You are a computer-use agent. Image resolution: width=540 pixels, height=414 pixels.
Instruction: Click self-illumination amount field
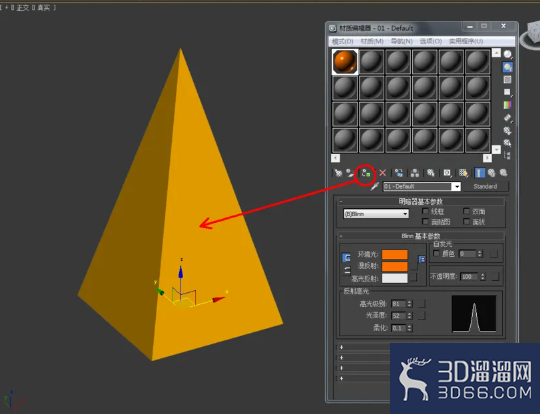pos(468,254)
